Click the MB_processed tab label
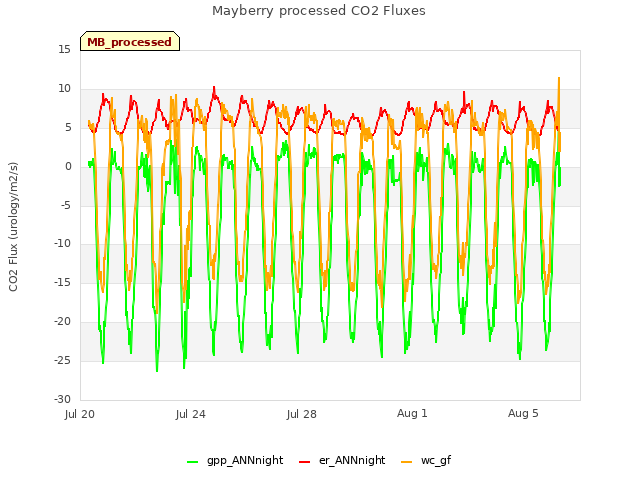This screenshot has height=480, width=640. pos(129,42)
